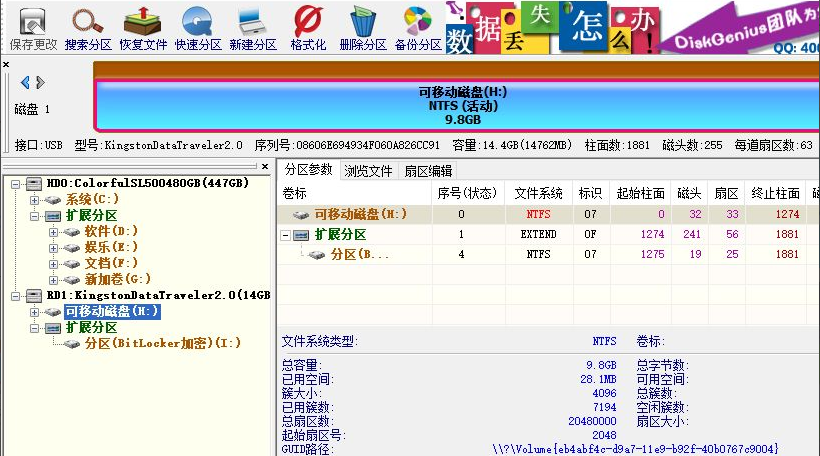Open the 扇区编辑 tab
This screenshot has width=820, height=456.
[427, 171]
